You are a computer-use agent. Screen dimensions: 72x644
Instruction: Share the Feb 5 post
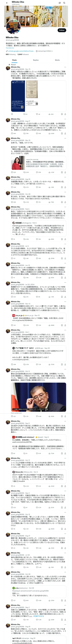[65, 239]
